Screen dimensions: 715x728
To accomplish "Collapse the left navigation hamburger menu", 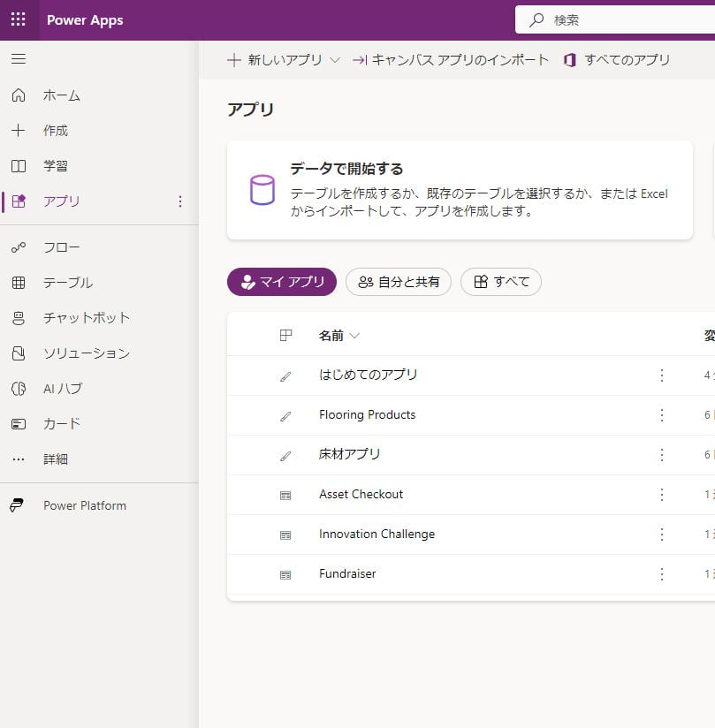I will 19,59.
